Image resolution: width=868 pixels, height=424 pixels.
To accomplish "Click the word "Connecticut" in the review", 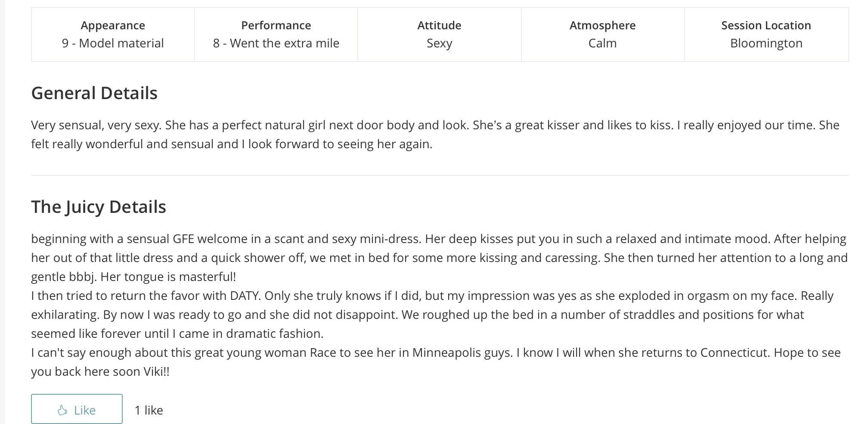I will [x=734, y=352].
